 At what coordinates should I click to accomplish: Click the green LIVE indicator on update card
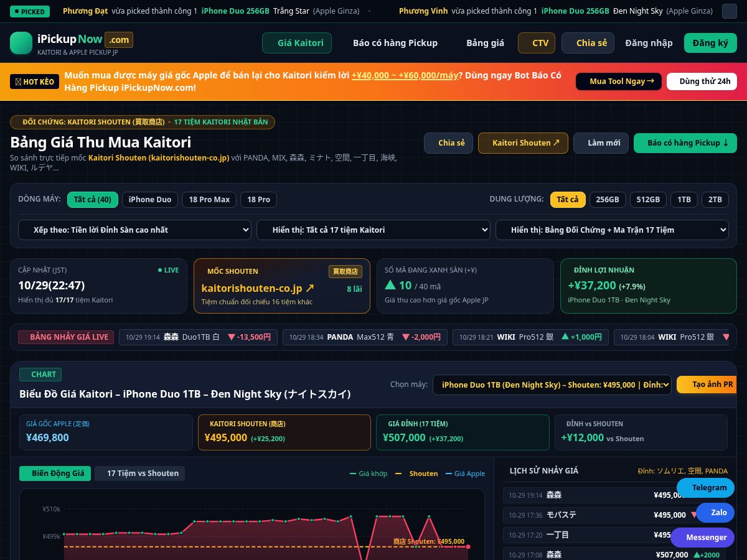168,270
